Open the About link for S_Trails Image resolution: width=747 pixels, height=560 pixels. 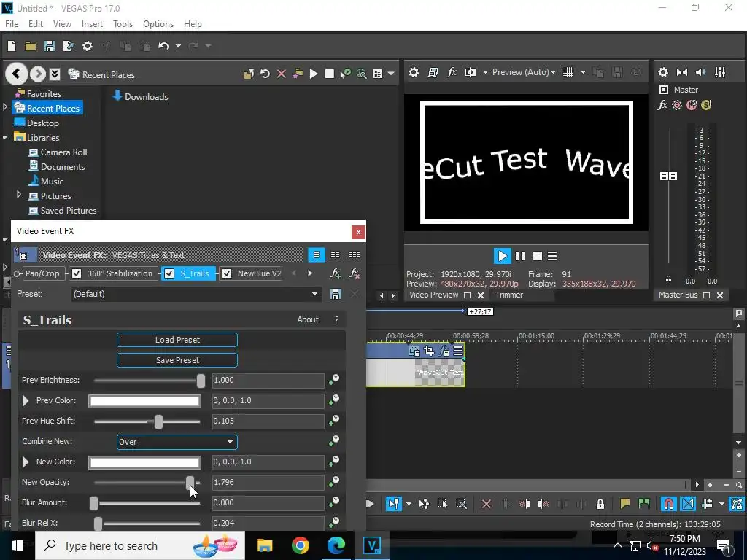click(x=308, y=319)
